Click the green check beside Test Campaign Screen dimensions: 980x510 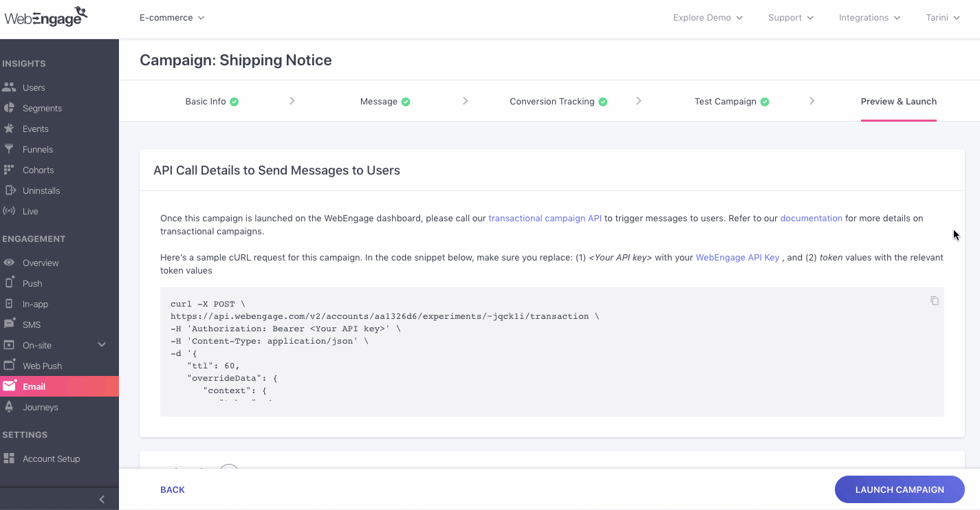tap(765, 102)
